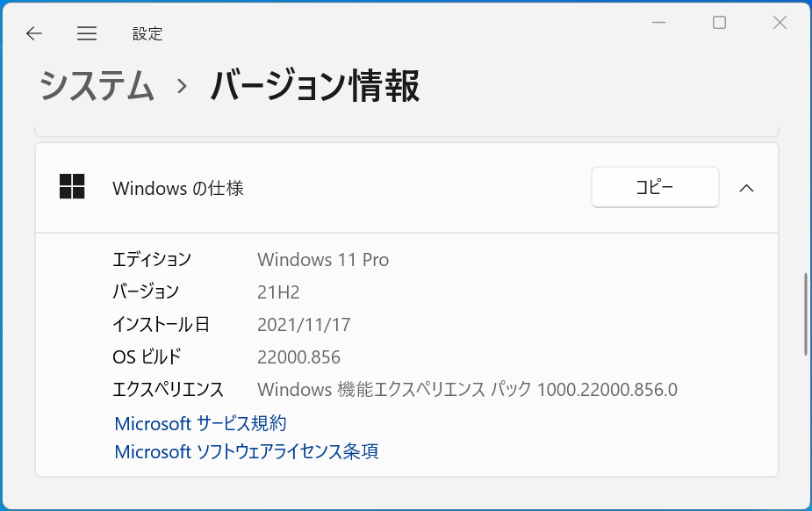
Task: Click the 設定 window title
Action: click(147, 33)
